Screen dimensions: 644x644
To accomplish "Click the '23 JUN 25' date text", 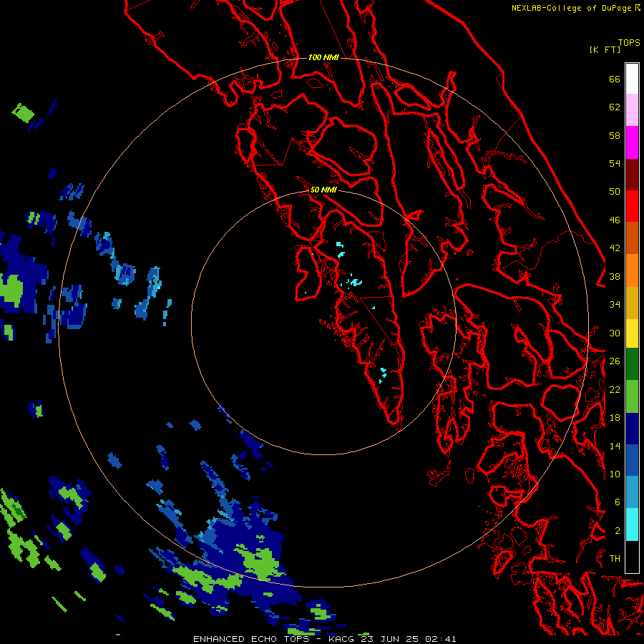I will coord(390,639).
